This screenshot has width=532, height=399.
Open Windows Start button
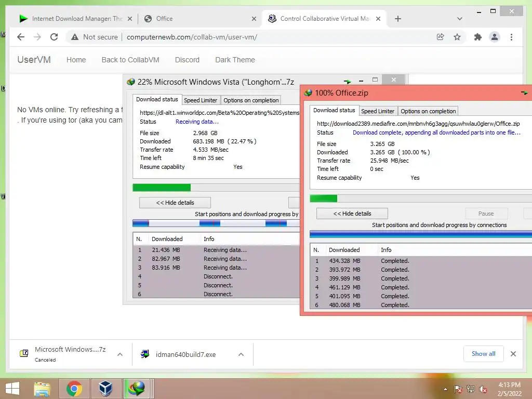coord(12,389)
